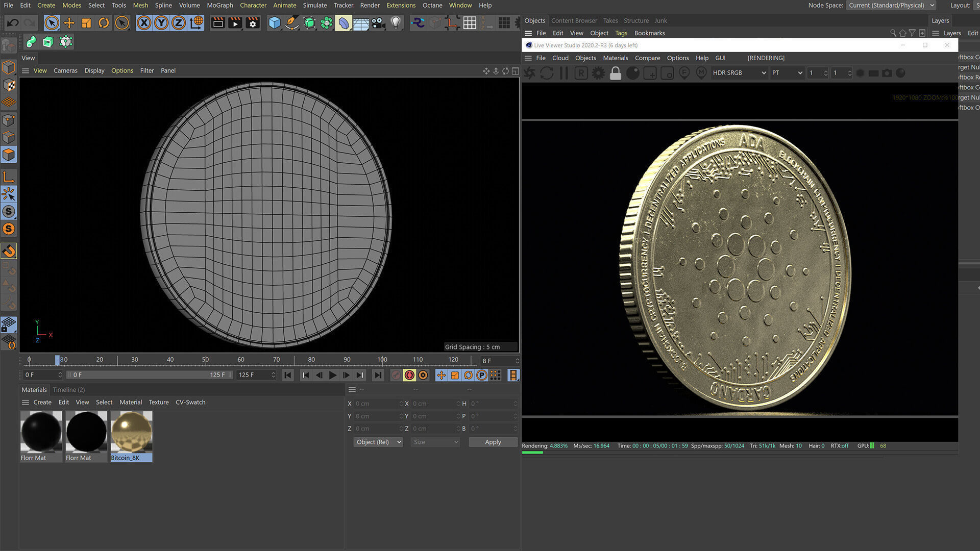
Task: Select the Move tool in top toolbar
Action: 69,23
